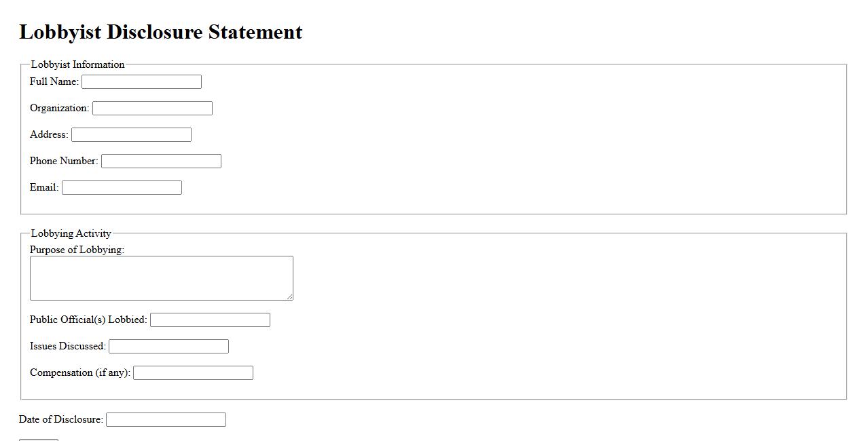Click the "Full Name:" label text

click(54, 81)
